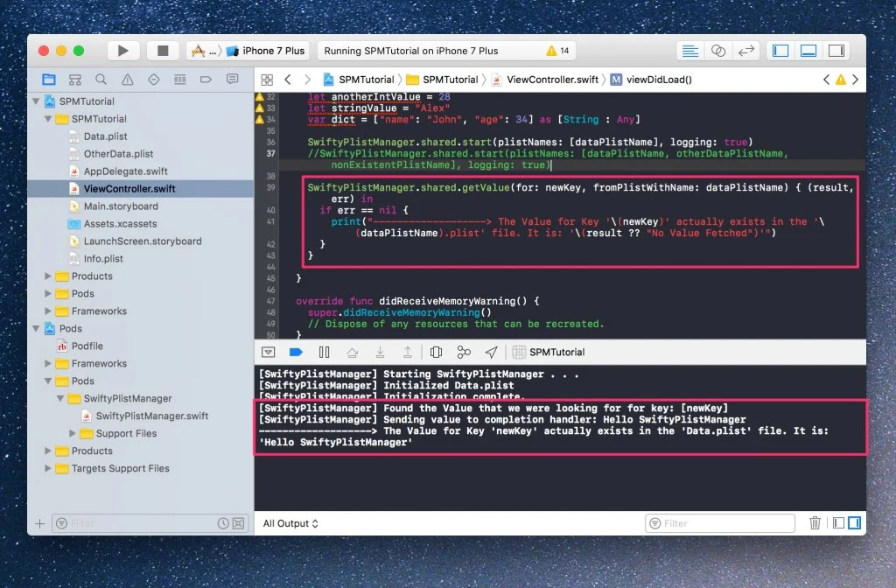Select ViewController.swift in navigator
This screenshot has height=588, width=896.
point(141,189)
